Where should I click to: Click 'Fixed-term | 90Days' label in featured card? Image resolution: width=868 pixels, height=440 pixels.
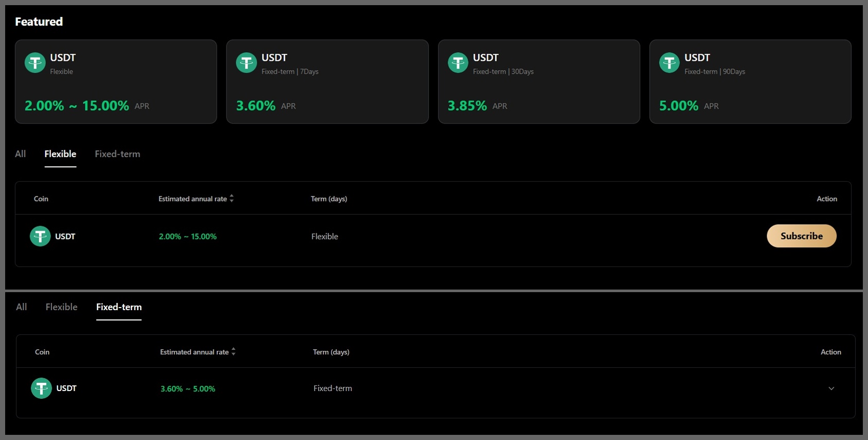coord(715,72)
